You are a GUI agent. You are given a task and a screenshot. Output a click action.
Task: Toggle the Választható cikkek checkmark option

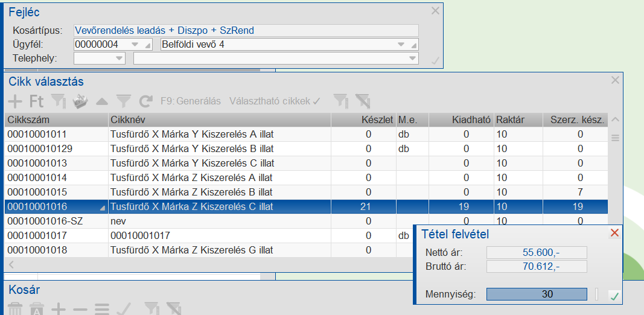pos(275,101)
